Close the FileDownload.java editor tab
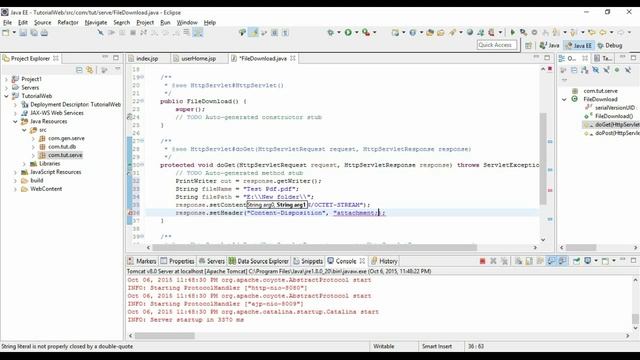Viewport: 640px width, 360px height. (293, 58)
